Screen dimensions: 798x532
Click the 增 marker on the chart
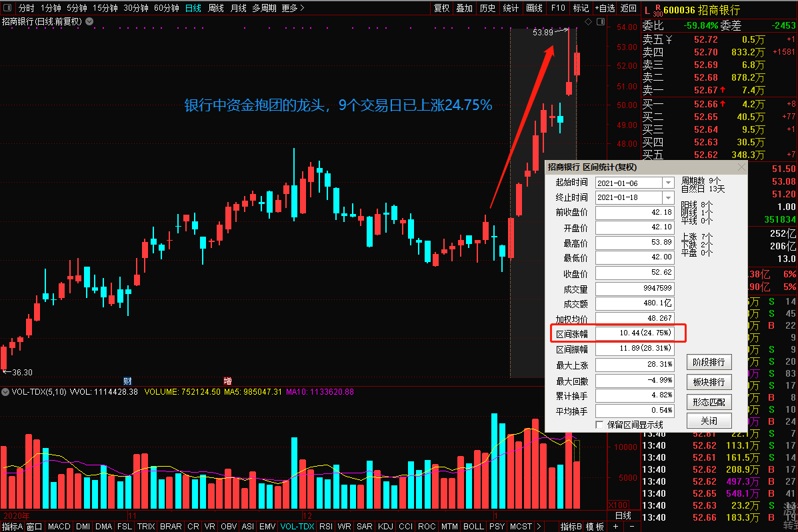coord(227,381)
